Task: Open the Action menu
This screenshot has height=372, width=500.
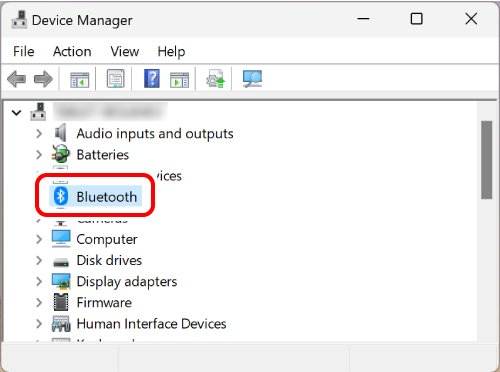Action: point(72,52)
